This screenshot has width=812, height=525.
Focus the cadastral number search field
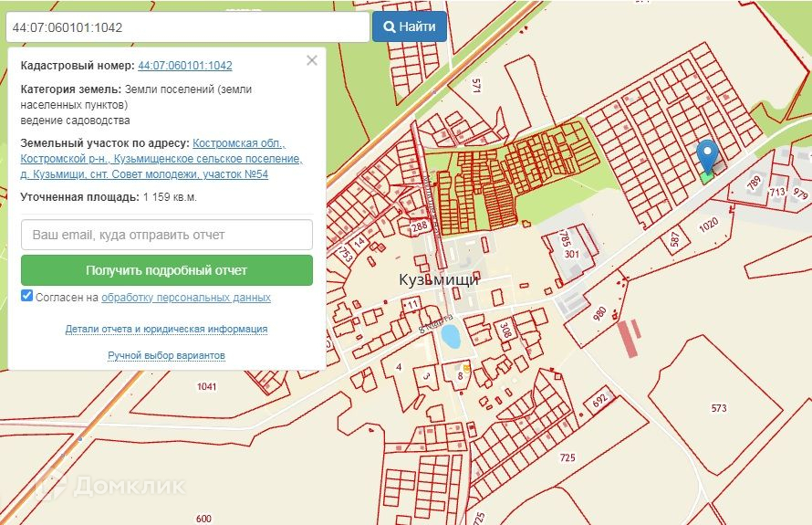[x=187, y=27]
